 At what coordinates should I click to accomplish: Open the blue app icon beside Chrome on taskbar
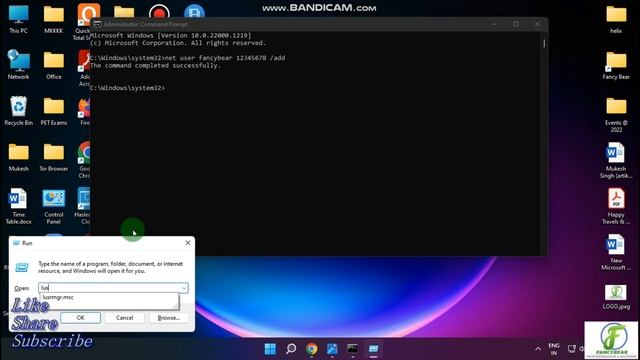[x=332, y=349]
